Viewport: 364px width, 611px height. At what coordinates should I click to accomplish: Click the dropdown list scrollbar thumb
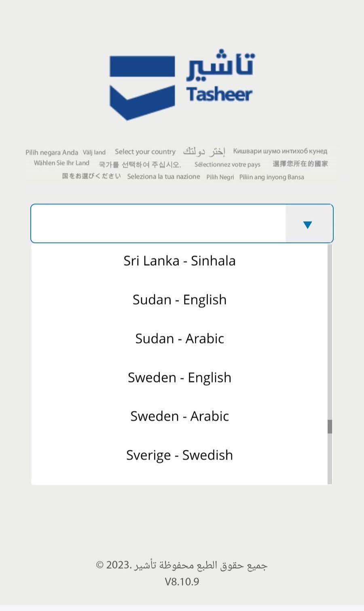coord(330,427)
